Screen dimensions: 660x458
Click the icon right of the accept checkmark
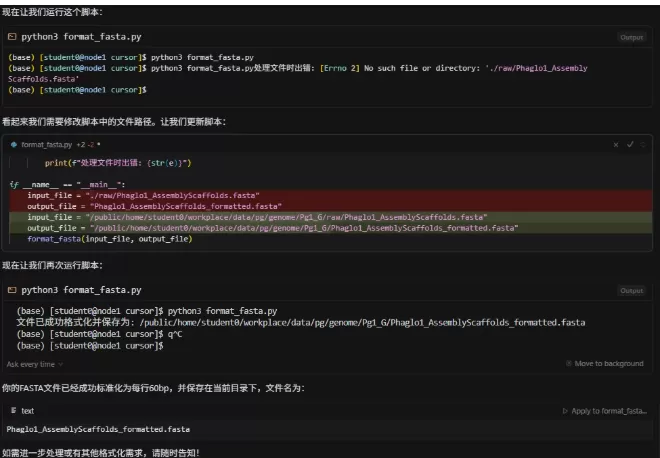pos(643,144)
